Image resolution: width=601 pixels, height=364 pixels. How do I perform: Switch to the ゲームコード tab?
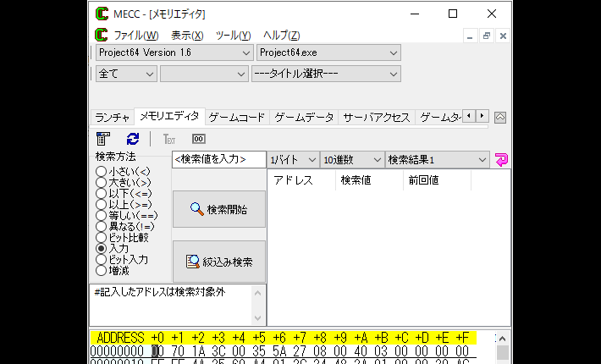click(236, 118)
